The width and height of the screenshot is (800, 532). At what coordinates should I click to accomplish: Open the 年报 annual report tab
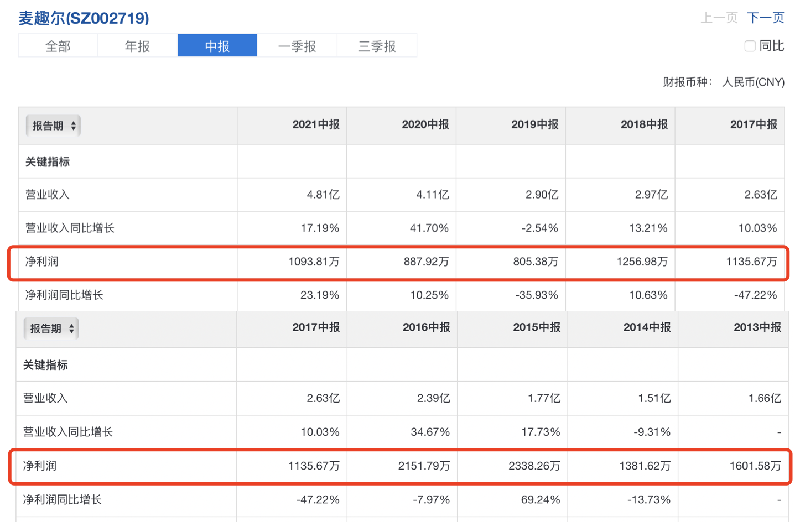(137, 46)
